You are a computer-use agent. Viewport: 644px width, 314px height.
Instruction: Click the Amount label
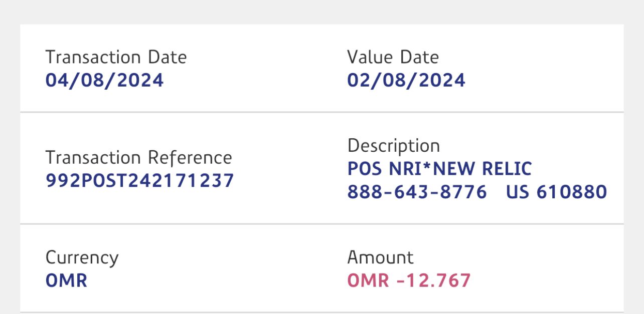coord(380,258)
